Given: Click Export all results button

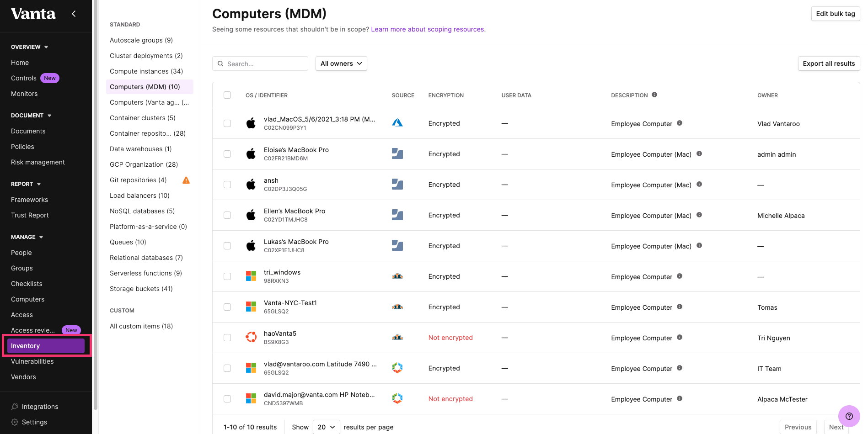Looking at the screenshot, I should [829, 64].
